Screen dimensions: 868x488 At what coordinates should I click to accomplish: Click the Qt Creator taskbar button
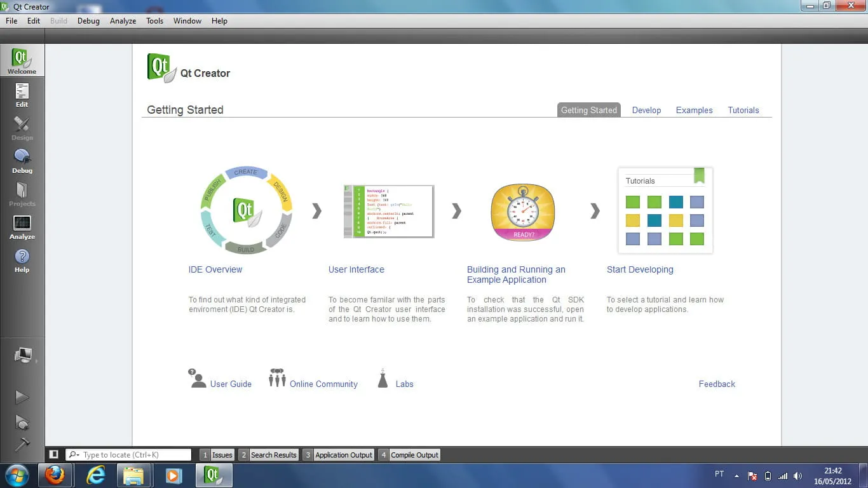point(214,475)
